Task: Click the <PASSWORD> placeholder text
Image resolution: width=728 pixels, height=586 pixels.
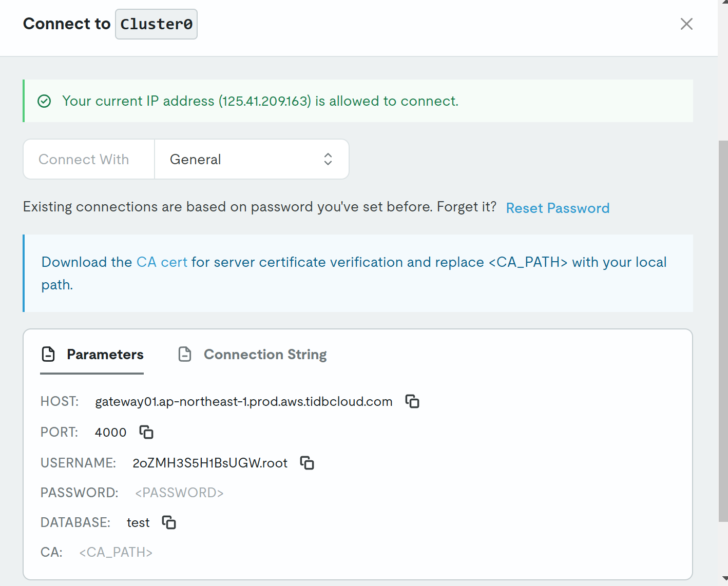Action: pyautogui.click(x=179, y=493)
